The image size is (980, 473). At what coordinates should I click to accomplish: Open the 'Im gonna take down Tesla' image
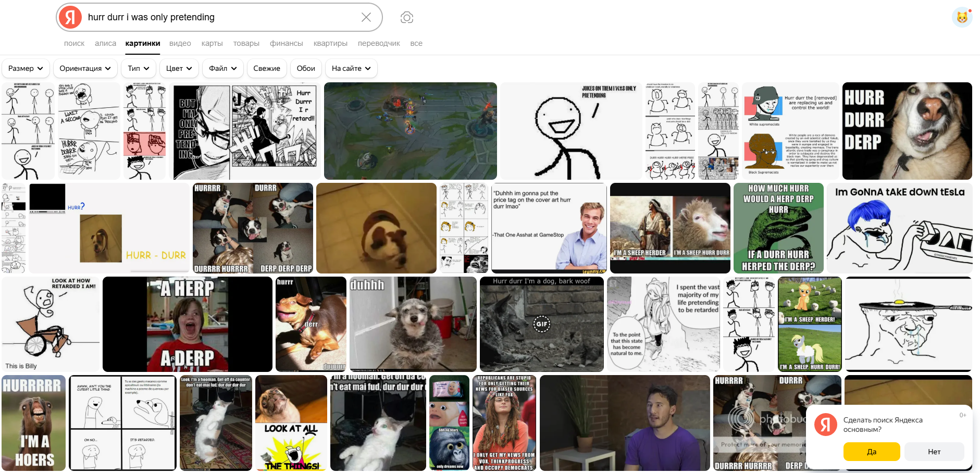tap(900, 228)
